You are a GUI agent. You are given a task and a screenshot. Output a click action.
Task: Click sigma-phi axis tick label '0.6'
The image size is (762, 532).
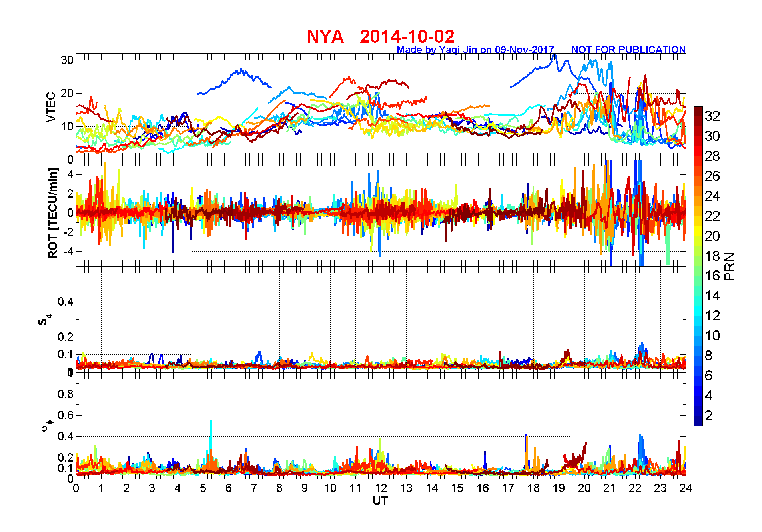66,415
